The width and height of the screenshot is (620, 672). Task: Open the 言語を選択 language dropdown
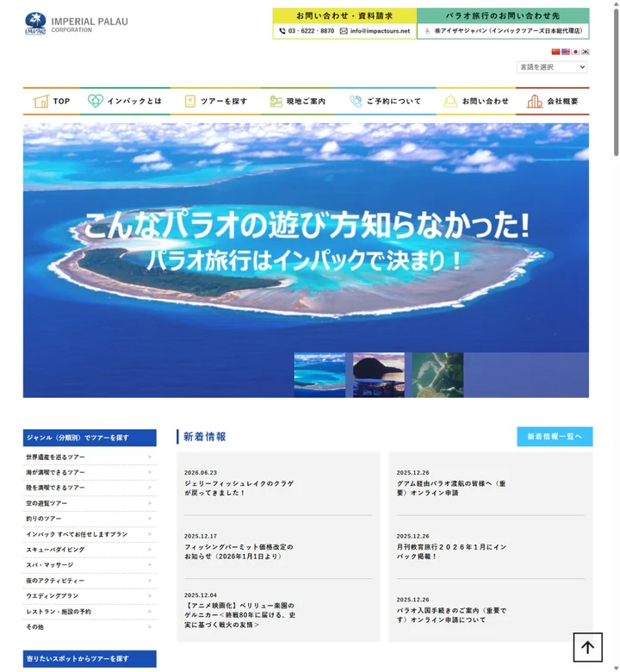coord(551,67)
